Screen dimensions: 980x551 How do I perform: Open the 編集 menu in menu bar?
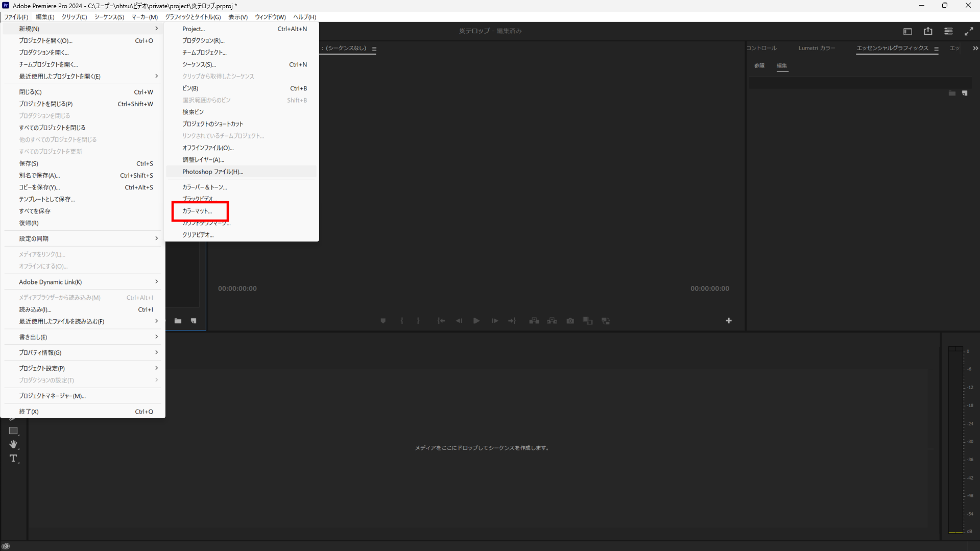point(45,17)
